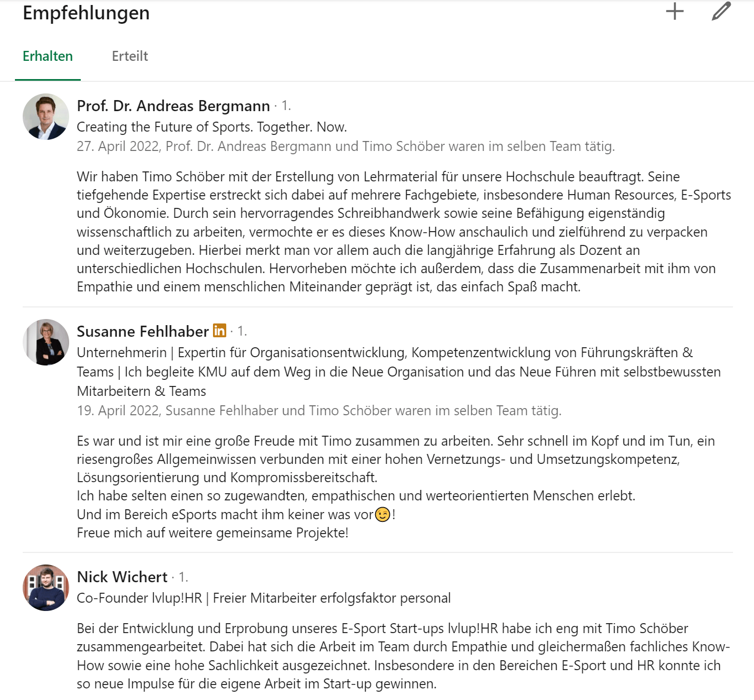Open Nick Wichert's profile photo
This screenshot has height=700, width=754.
pyautogui.click(x=46, y=588)
